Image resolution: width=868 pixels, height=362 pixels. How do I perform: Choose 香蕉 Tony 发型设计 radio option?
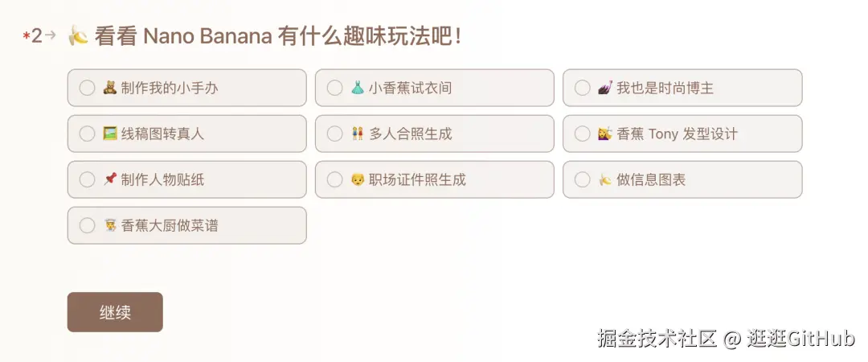click(582, 134)
